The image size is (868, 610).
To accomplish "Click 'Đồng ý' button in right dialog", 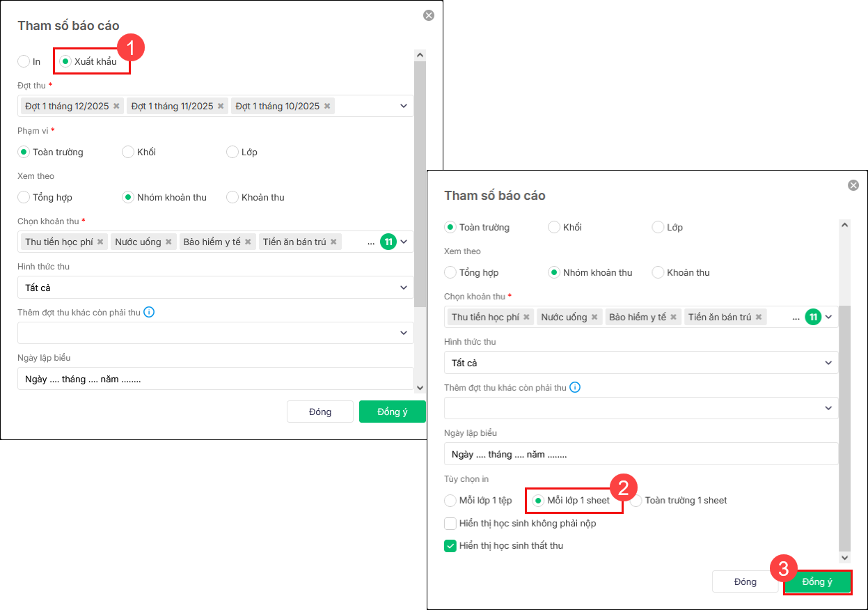I will coord(817,582).
